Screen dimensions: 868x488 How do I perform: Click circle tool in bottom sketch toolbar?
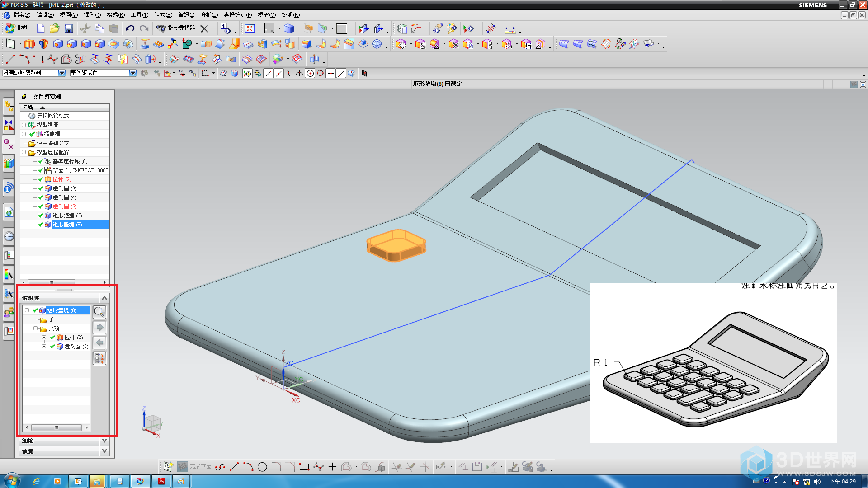(262, 467)
